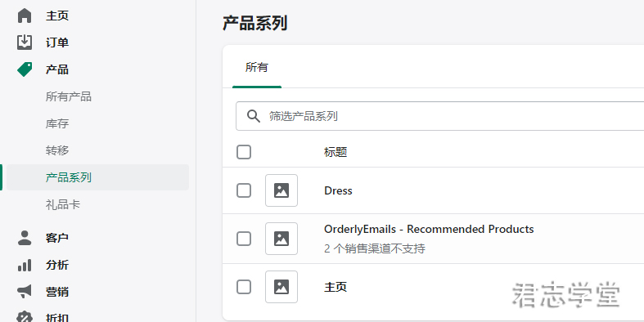Click the Discounts percent badge icon

point(25,317)
